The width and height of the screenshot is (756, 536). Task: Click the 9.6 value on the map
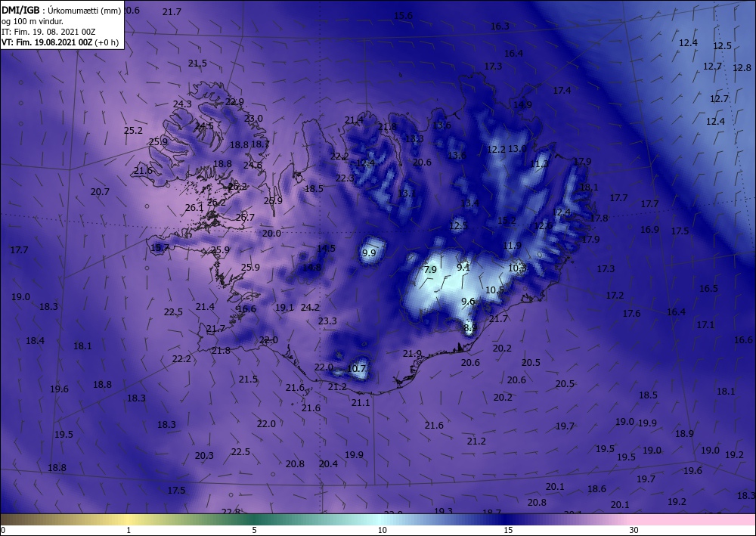click(x=468, y=301)
